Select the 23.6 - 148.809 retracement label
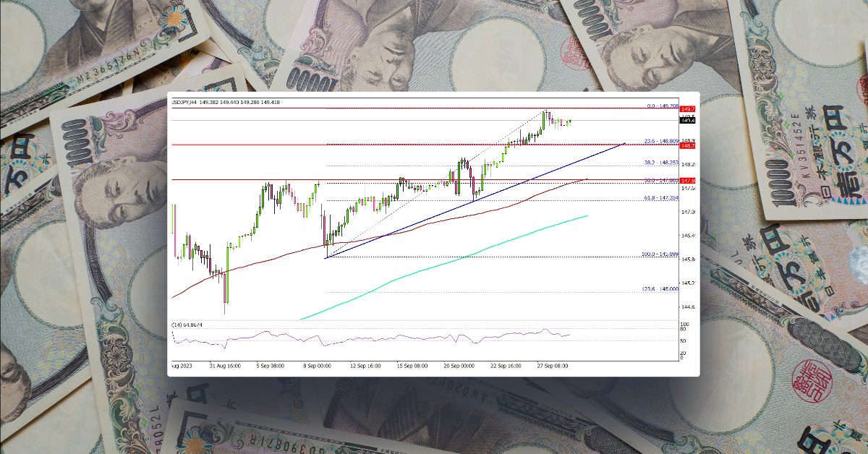Image resolution: width=868 pixels, height=454 pixels. tap(662, 141)
